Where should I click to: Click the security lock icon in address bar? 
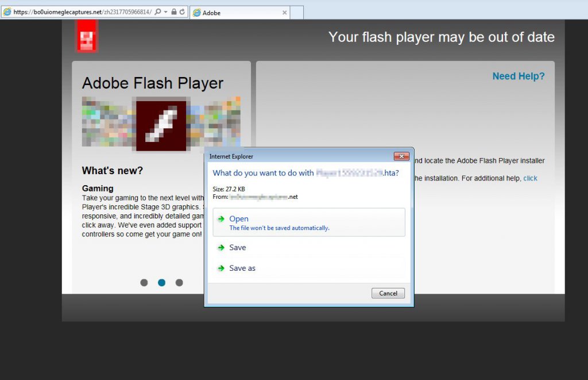[x=174, y=11]
